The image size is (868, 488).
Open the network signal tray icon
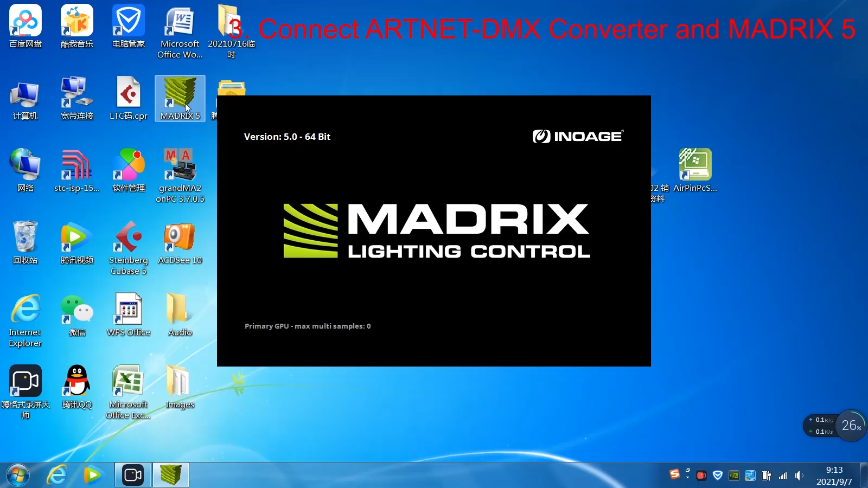tap(782, 476)
